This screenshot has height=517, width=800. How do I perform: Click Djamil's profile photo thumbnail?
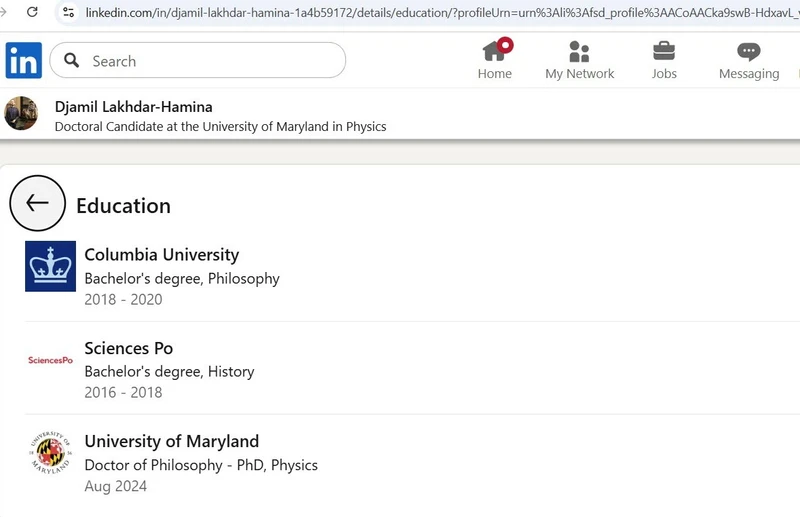point(21,114)
